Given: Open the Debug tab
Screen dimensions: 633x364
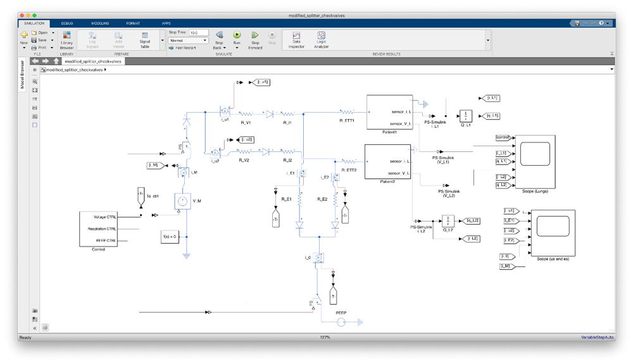Looking at the screenshot, I should [67, 23].
